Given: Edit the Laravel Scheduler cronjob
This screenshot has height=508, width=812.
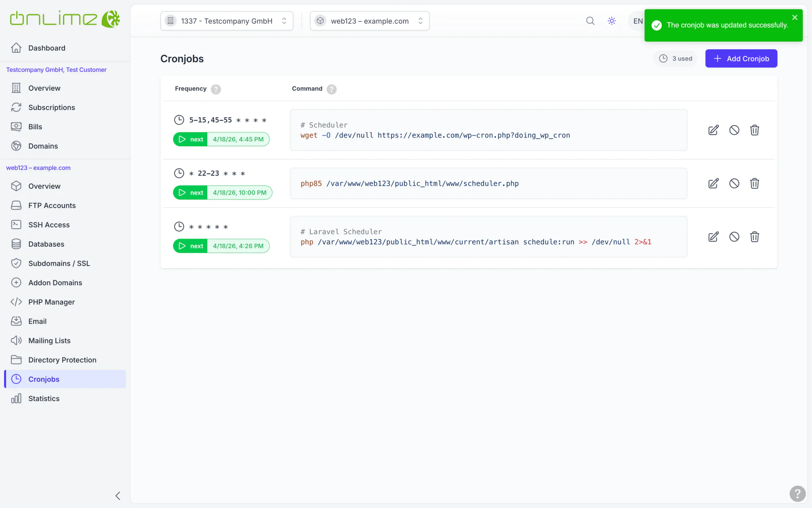Looking at the screenshot, I should pyautogui.click(x=713, y=237).
